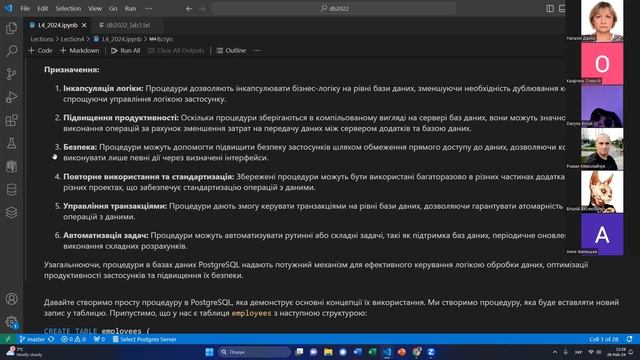Navigate back with the left arrow
Screen dimensions: 640x360
point(189,9)
